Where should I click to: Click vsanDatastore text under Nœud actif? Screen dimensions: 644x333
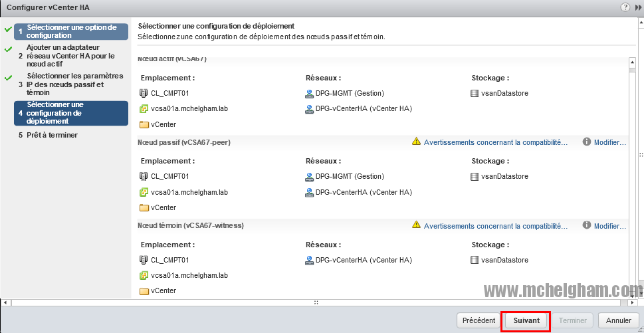point(505,93)
